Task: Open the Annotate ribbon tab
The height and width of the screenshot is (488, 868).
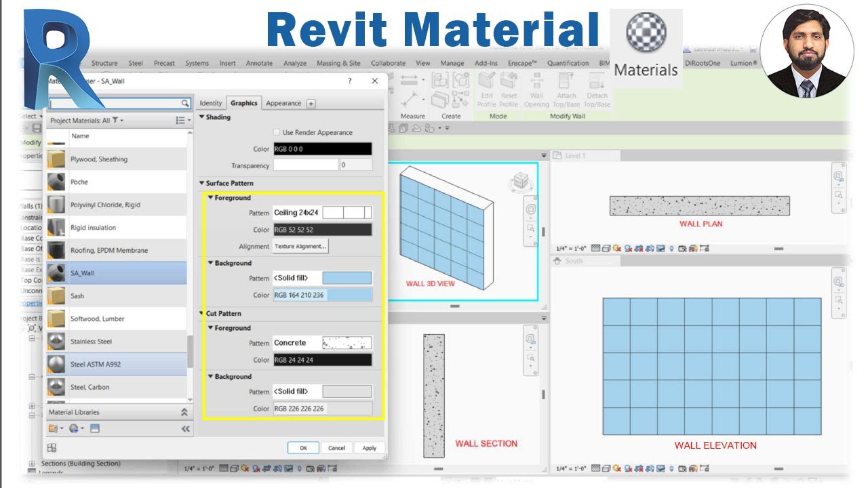Action: click(x=259, y=63)
